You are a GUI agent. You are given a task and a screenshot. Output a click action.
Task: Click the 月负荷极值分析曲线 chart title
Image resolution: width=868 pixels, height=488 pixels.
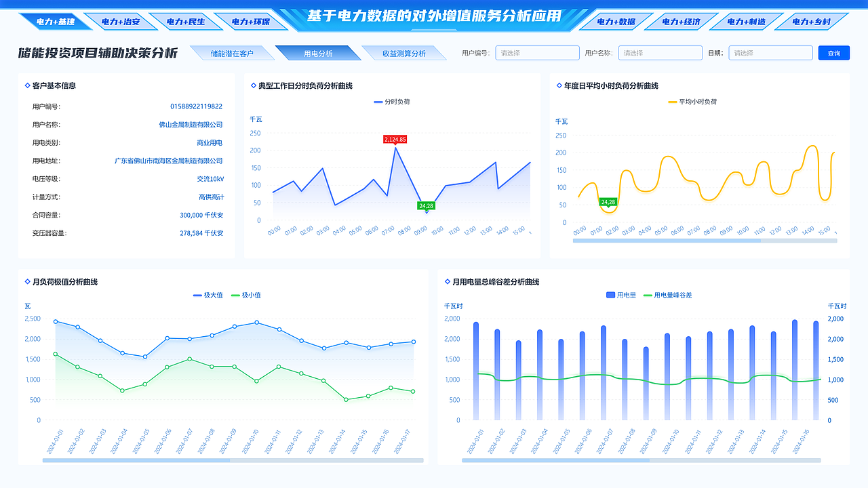tap(65, 282)
